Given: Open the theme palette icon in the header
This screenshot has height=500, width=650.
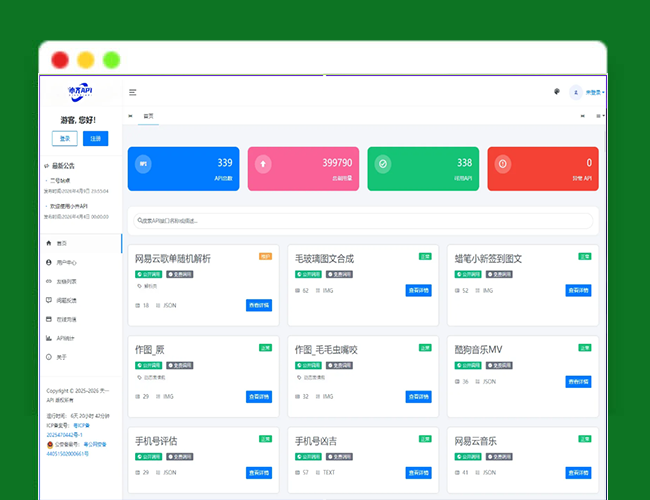Looking at the screenshot, I should tap(557, 92).
